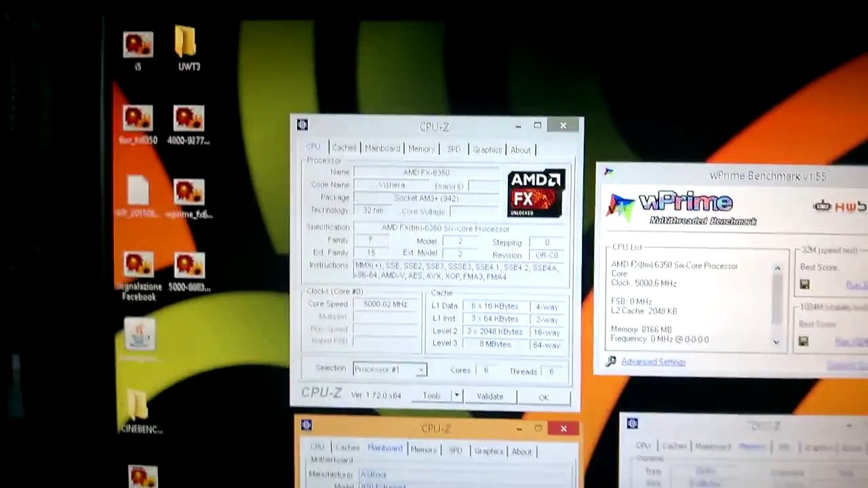
Task: Click the Cores count field in CPU-Z
Action: click(486, 371)
